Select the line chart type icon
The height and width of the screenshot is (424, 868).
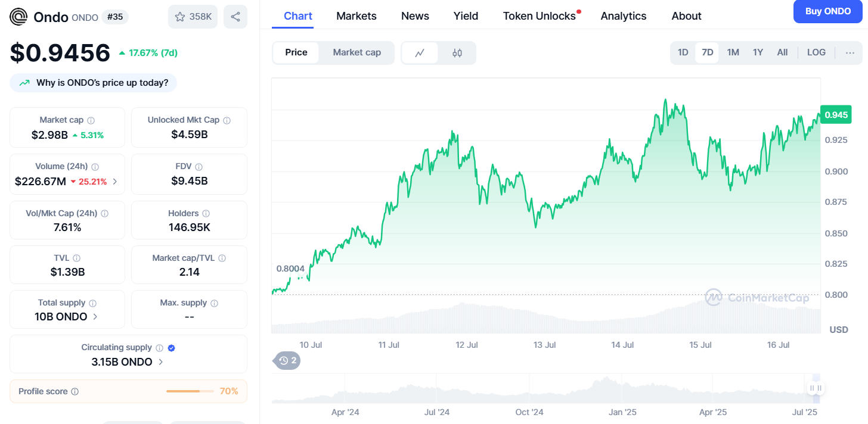click(420, 53)
